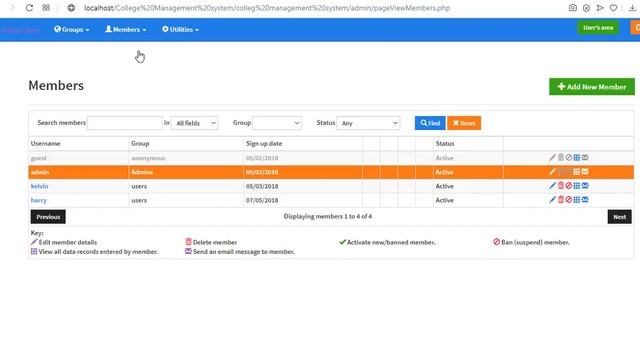Ban member harry

[569, 200]
